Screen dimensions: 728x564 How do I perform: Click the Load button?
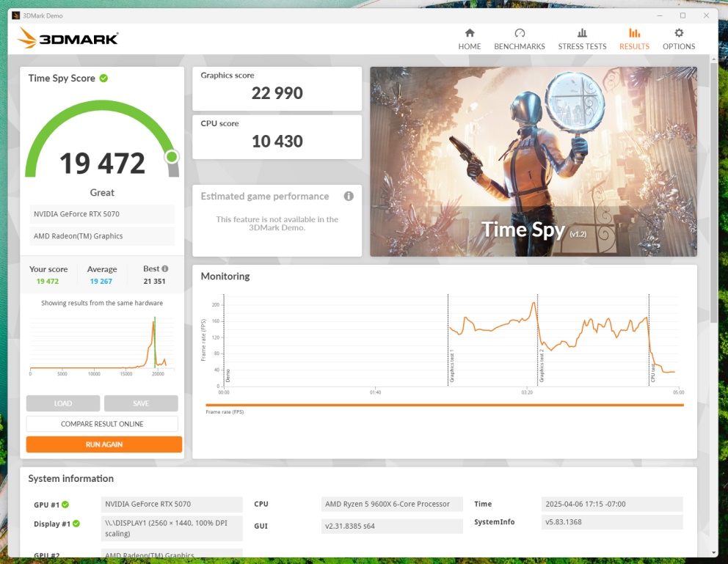coord(63,403)
